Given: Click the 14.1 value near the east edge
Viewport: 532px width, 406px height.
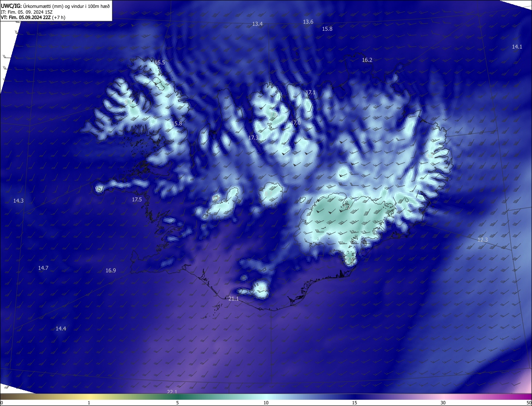Looking at the screenshot, I should pos(517,46).
